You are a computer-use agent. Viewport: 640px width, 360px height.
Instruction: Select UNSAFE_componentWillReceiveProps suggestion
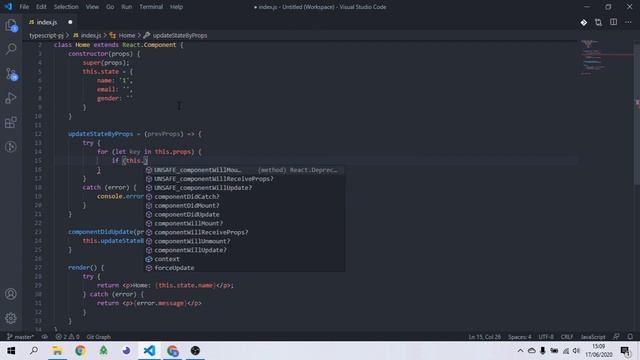pos(245,179)
